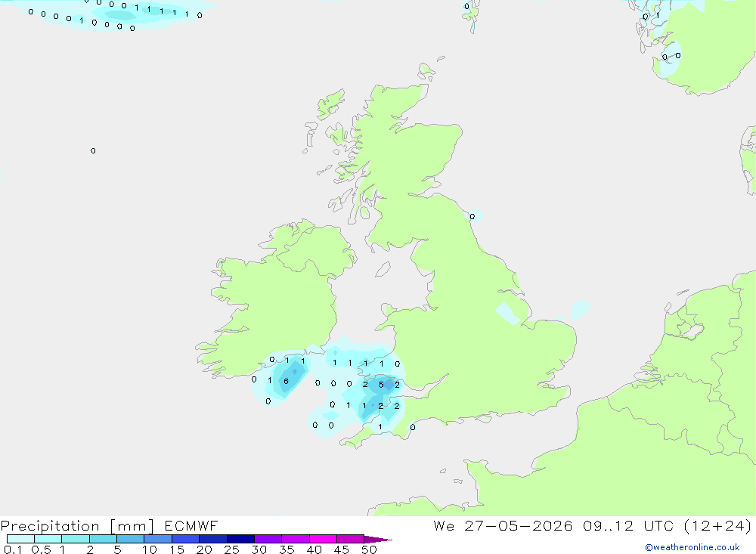The height and width of the screenshot is (554, 756).
Task: Pick the 10–15 mm blue legend block
Action: [x=158, y=539]
